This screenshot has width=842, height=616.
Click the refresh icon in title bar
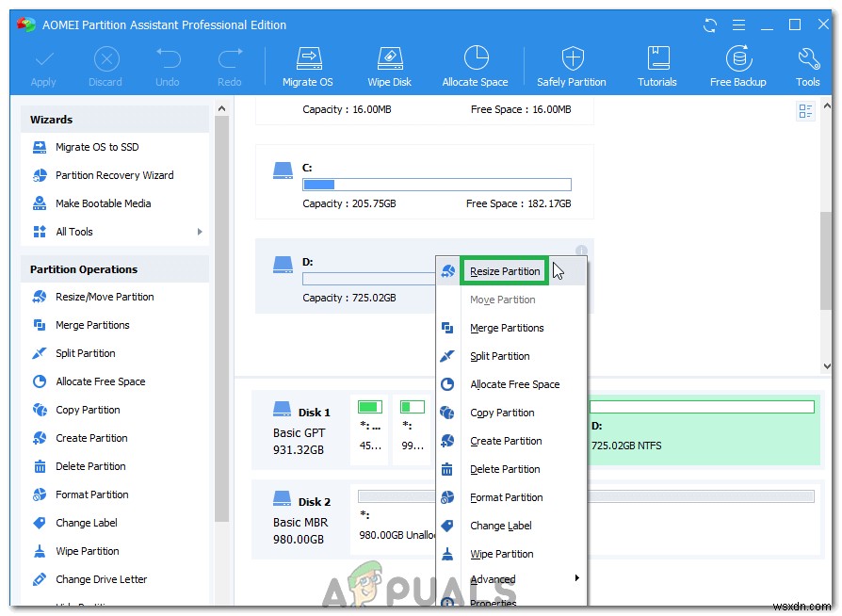pos(710,25)
